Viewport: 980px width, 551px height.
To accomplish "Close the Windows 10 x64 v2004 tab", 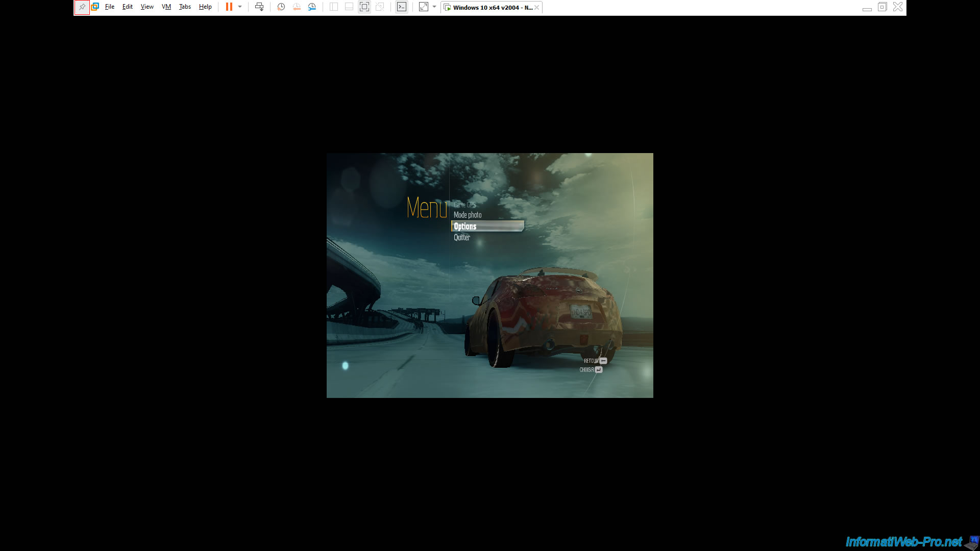I will coord(537,8).
